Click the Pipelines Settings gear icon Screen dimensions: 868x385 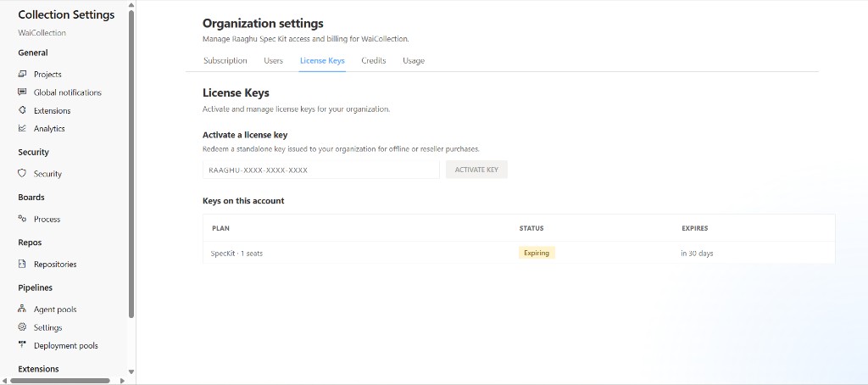point(22,326)
